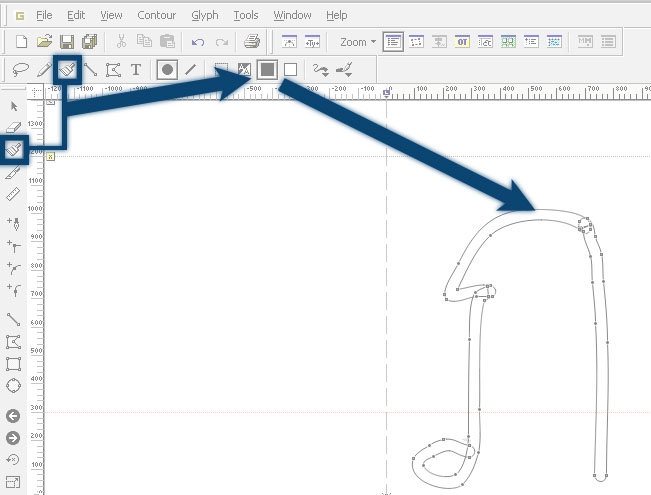Image resolution: width=651 pixels, height=495 pixels.
Task: Select the Brush tool in top toolbar
Action: click(67, 69)
